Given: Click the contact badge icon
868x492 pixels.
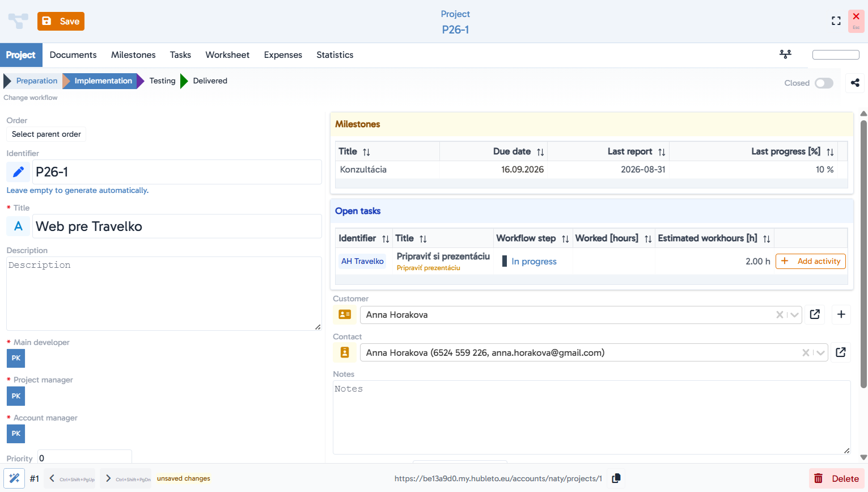Looking at the screenshot, I should 345,352.
